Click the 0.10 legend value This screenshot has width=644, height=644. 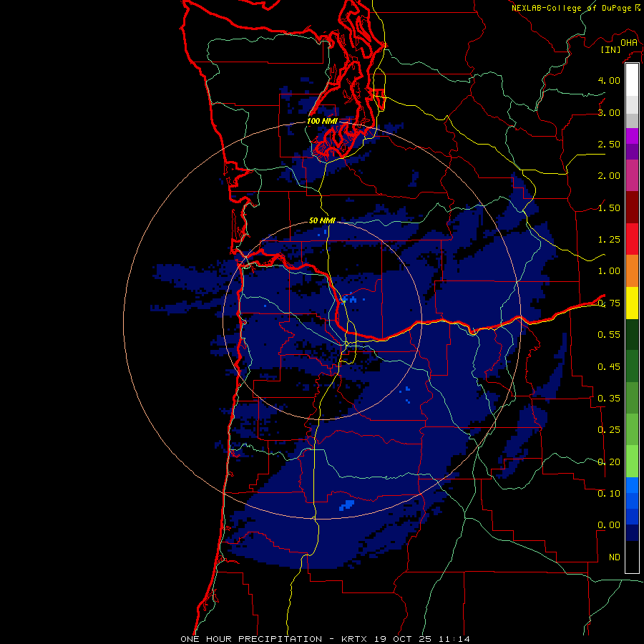click(x=609, y=493)
